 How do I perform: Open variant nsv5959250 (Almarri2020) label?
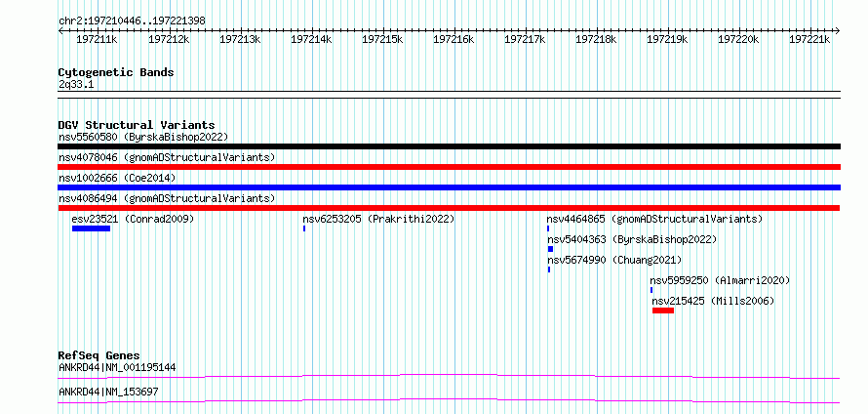[720, 280]
